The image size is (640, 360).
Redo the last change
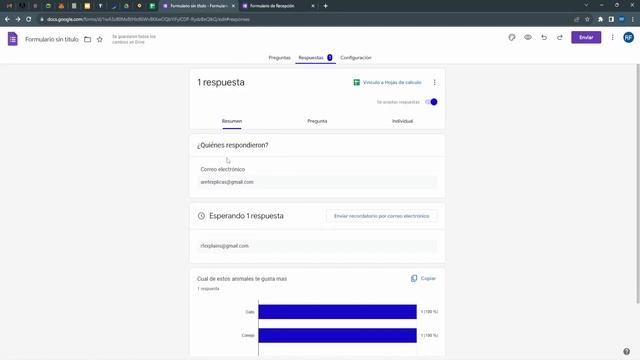coord(560,38)
